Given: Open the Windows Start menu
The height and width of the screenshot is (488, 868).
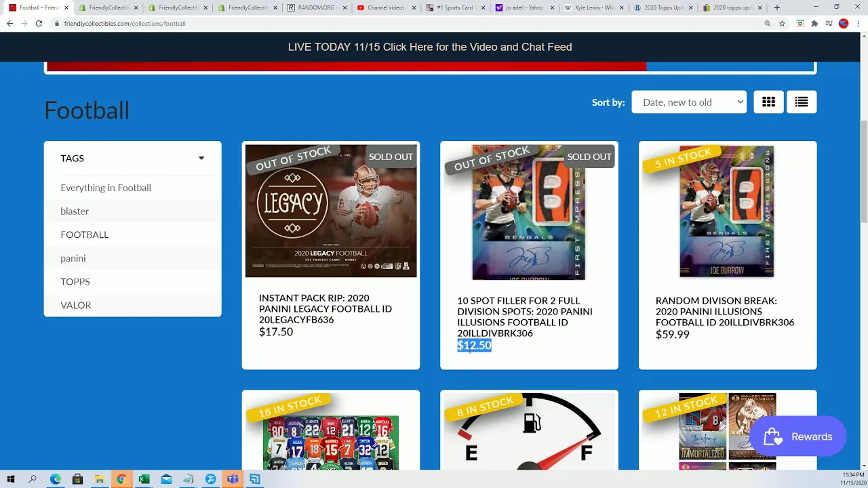Looking at the screenshot, I should coord(11,479).
